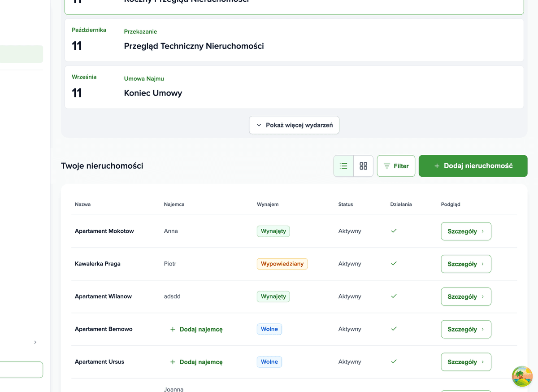Click the highlighted green sidebar item
The height and width of the screenshot is (392, 538).
(22, 54)
